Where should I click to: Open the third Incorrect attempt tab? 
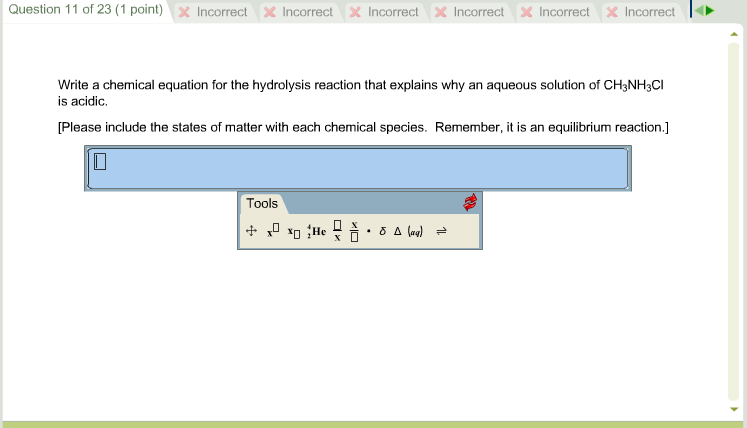tap(384, 12)
